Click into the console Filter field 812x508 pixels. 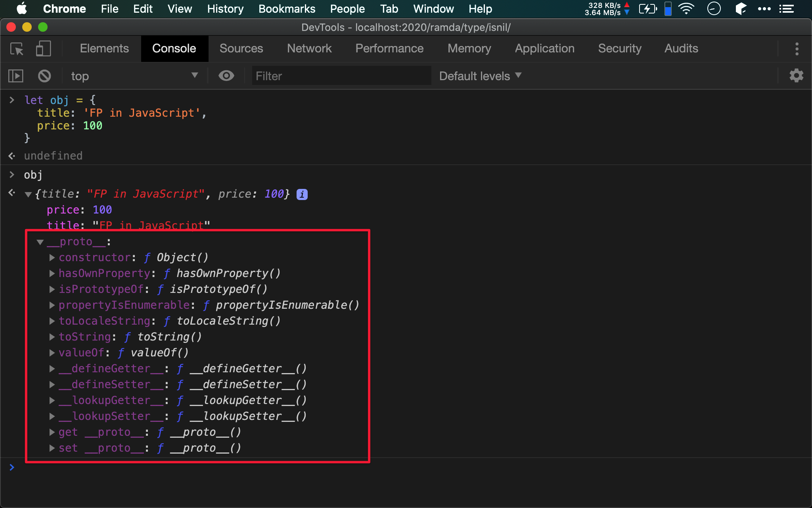point(341,76)
